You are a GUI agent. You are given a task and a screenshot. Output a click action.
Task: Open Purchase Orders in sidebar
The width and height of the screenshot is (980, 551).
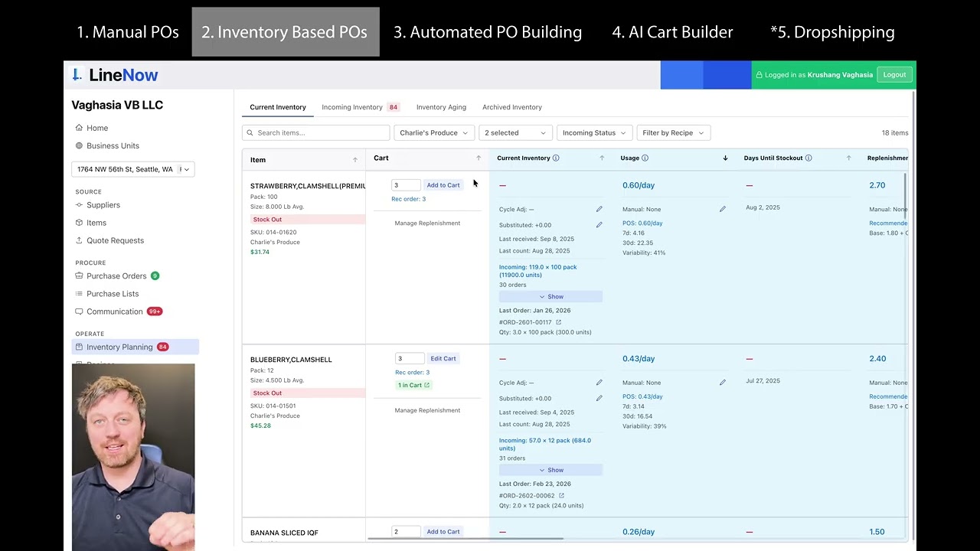[x=116, y=275]
